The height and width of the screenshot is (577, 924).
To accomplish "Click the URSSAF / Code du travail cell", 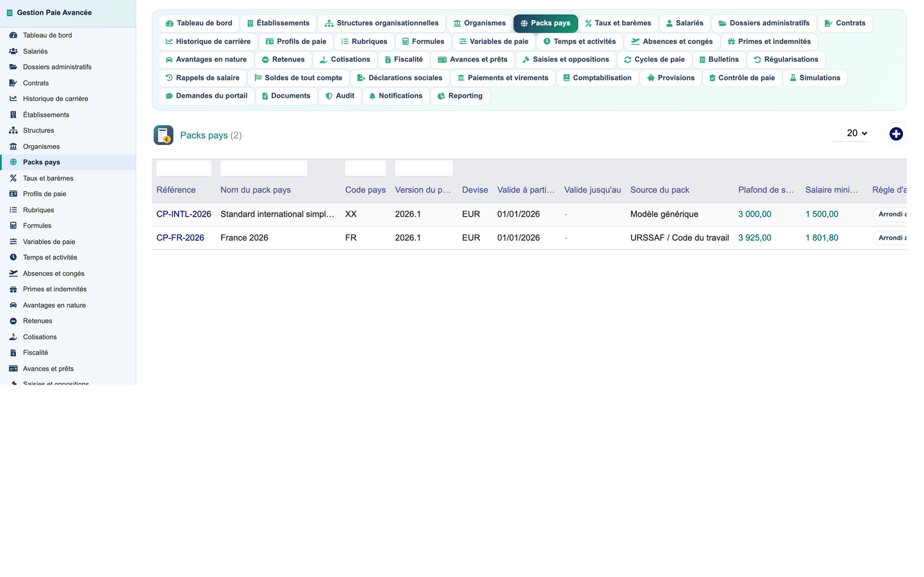I will point(679,238).
